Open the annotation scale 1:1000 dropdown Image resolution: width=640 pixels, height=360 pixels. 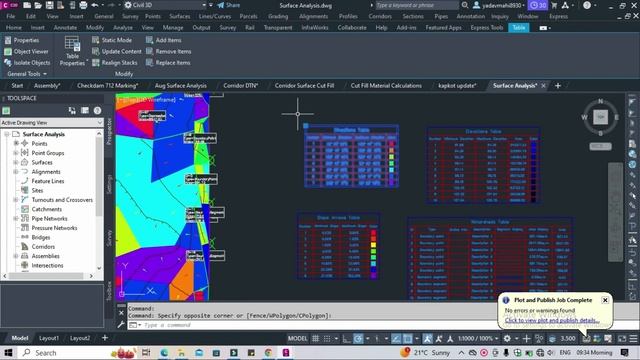[478, 338]
